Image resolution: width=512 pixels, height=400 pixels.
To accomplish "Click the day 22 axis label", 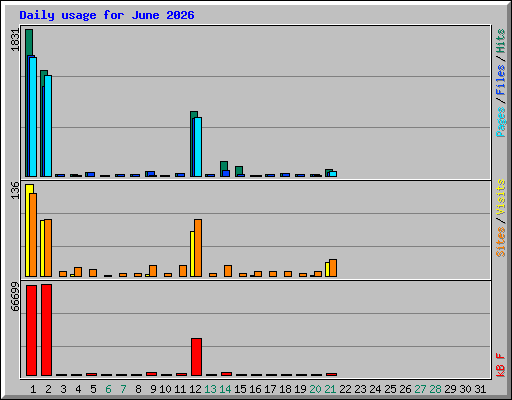I will (x=345, y=389).
